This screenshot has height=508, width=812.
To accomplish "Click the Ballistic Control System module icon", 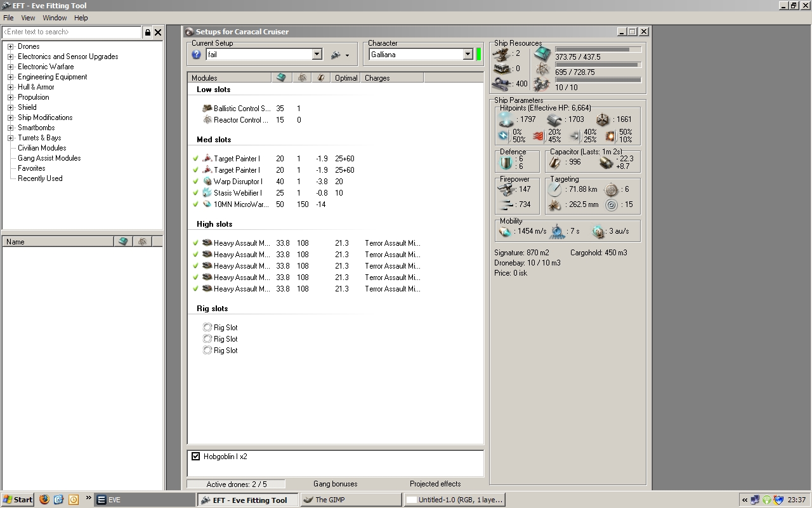I will click(x=207, y=109).
